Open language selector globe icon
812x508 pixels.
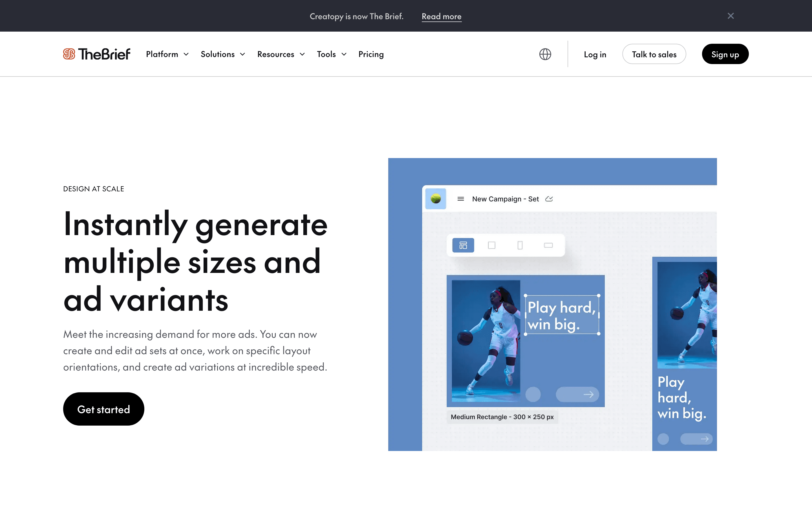[x=545, y=54]
